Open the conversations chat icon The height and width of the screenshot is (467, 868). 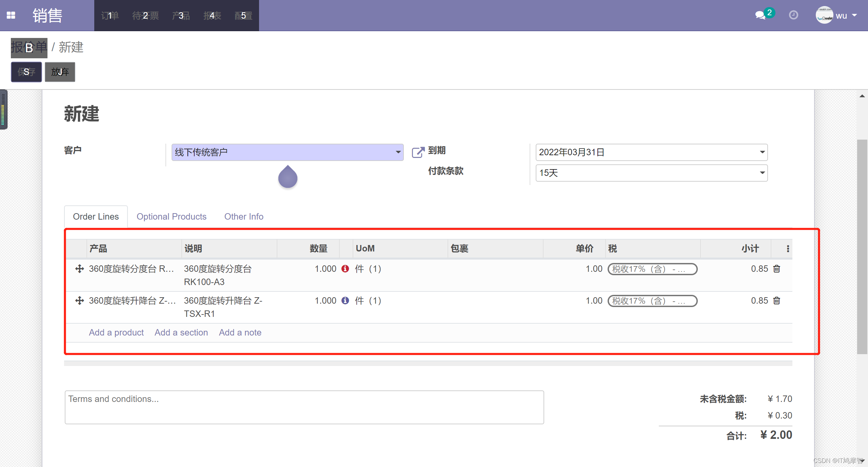pos(760,15)
